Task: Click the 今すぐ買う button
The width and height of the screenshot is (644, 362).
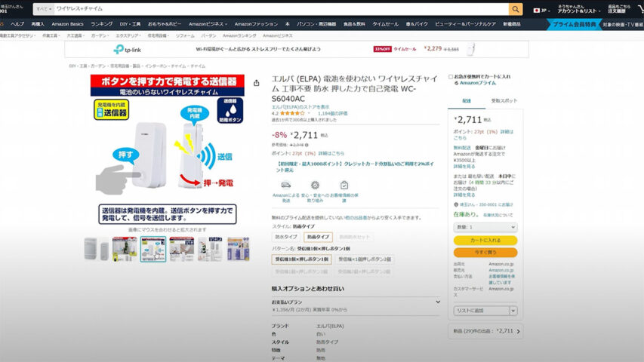Action: (x=485, y=252)
